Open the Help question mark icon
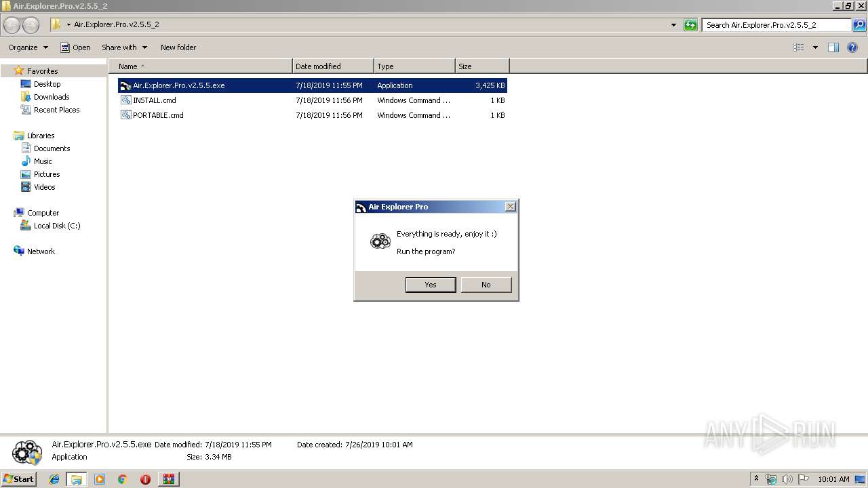Viewport: 868px width, 488px height. tap(852, 47)
